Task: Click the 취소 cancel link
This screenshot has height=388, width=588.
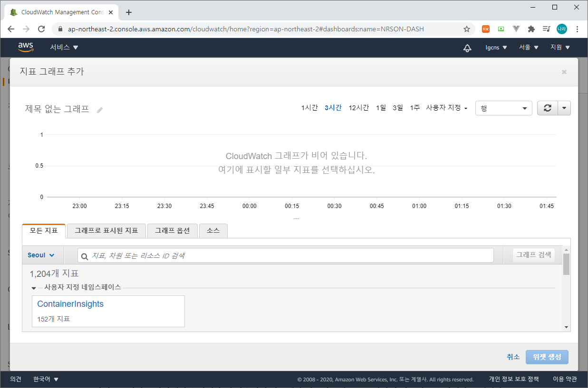Action: tap(513, 357)
